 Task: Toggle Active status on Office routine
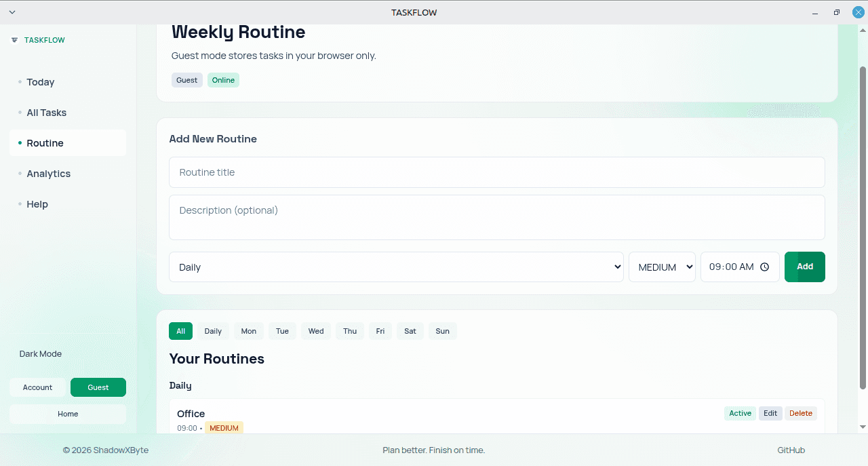tap(740, 413)
